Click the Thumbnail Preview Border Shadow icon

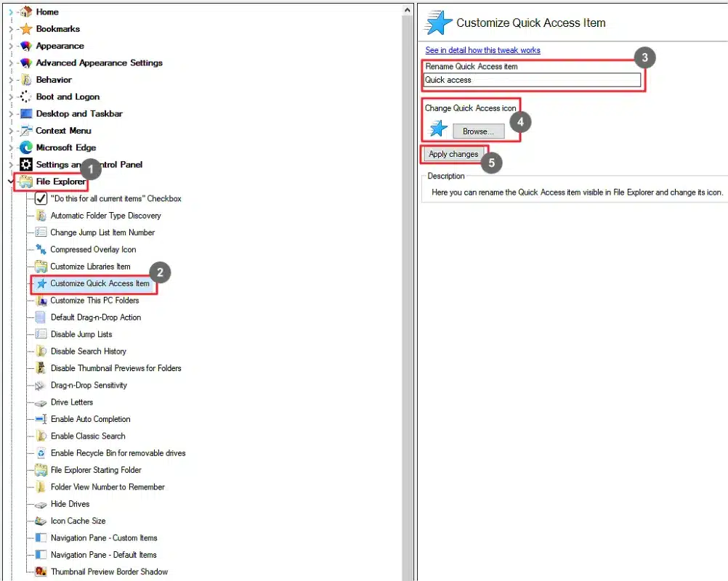(41, 572)
